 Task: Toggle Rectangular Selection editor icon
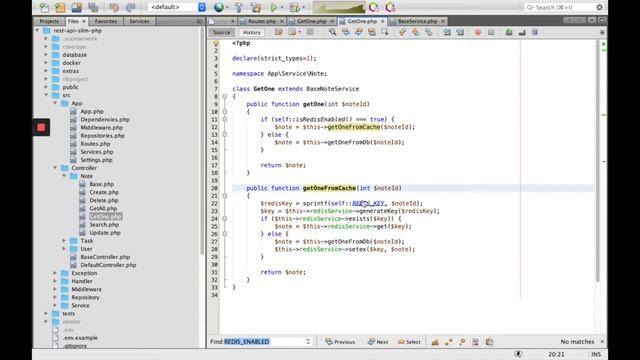[x=385, y=32]
